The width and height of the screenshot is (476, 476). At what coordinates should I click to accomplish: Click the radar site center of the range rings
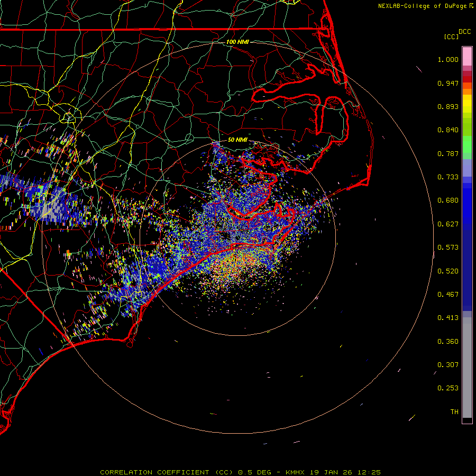(x=237, y=237)
